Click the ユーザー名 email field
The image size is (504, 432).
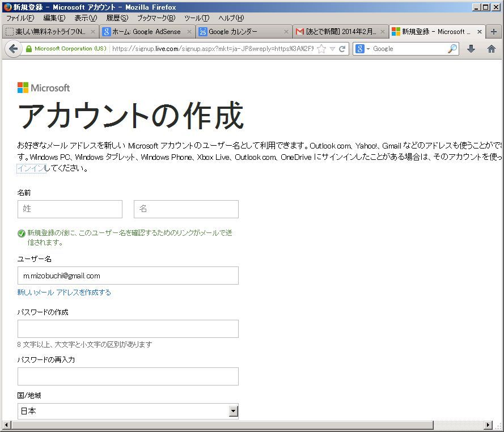point(128,276)
